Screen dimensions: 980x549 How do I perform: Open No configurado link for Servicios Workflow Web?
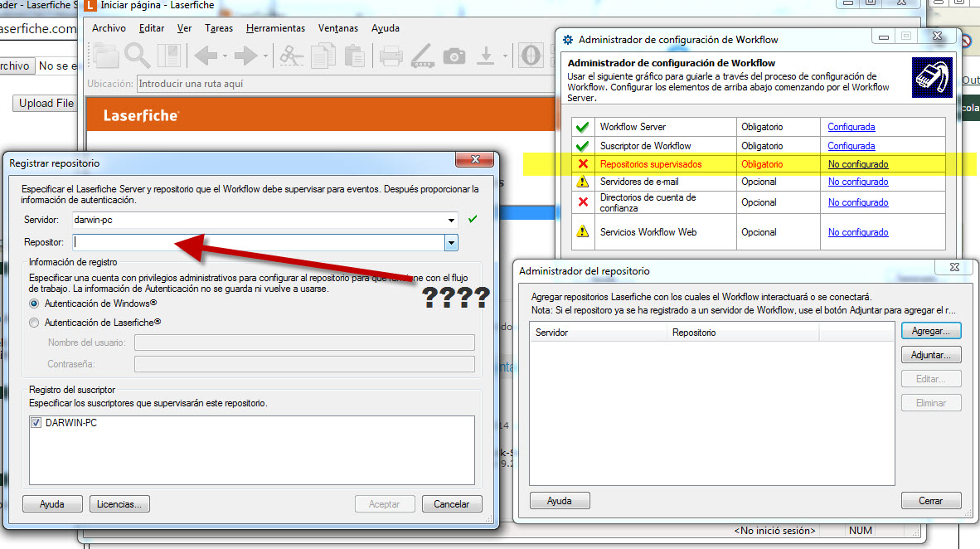[858, 232]
